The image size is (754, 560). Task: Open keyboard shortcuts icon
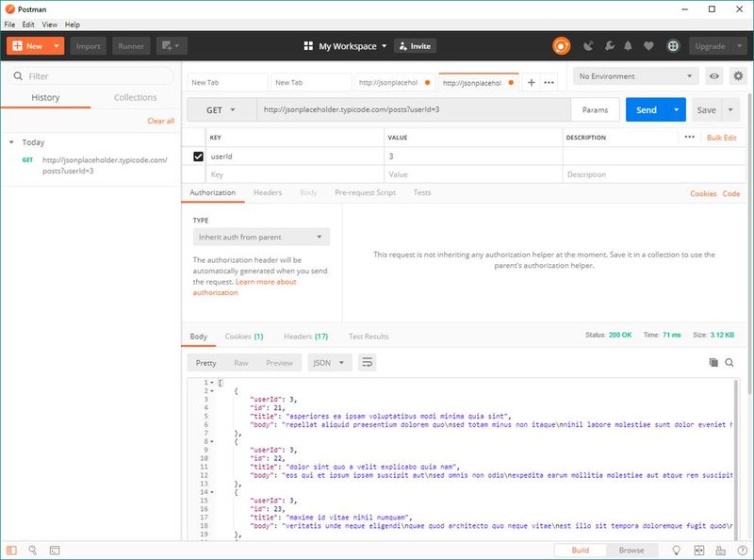(x=720, y=550)
